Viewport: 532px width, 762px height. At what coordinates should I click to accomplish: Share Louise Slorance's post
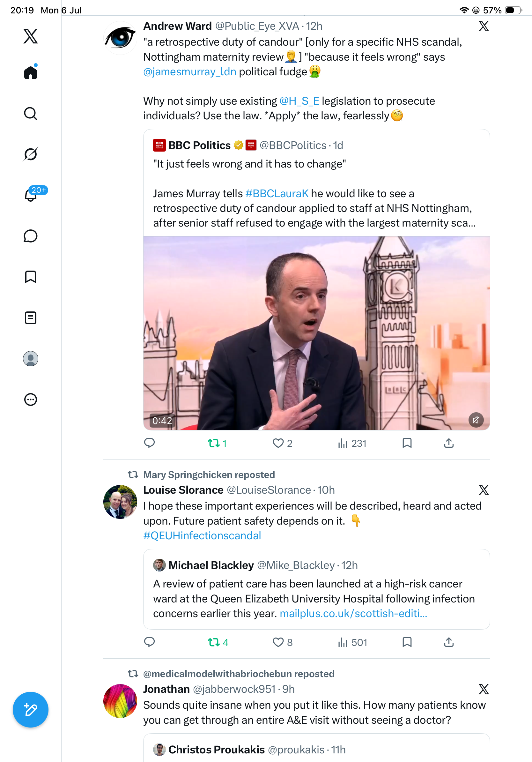[x=449, y=642]
